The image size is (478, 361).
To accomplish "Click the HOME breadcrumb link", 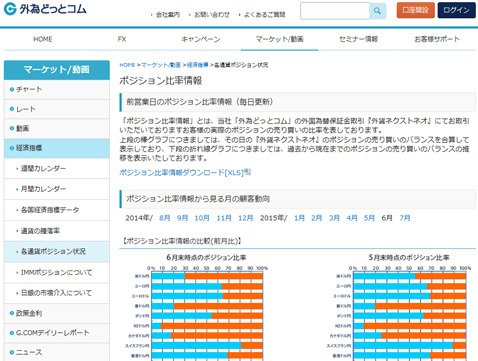I will tap(127, 65).
